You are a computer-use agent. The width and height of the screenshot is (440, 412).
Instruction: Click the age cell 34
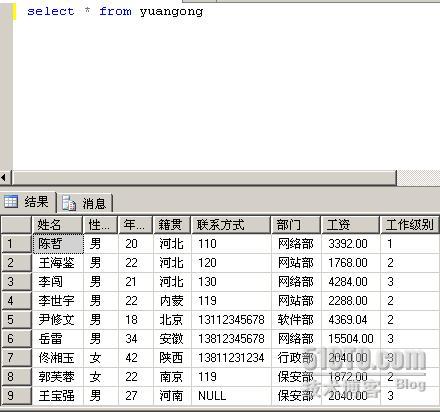136,339
